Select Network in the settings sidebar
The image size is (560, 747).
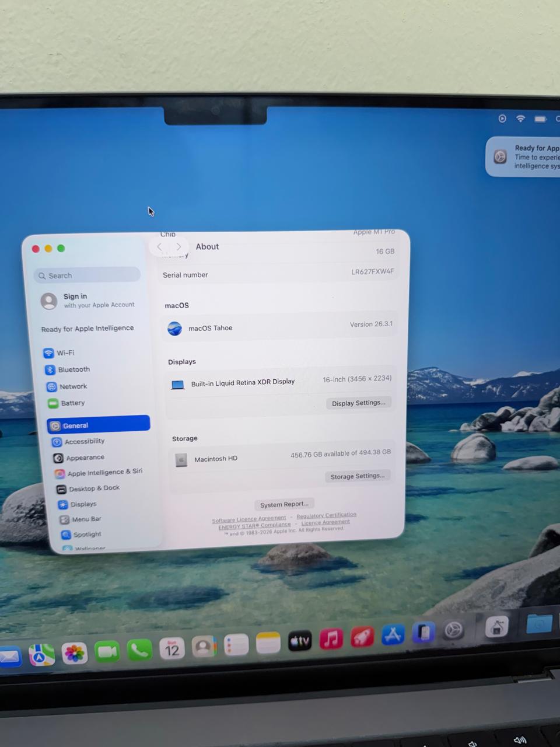pyautogui.click(x=66, y=386)
